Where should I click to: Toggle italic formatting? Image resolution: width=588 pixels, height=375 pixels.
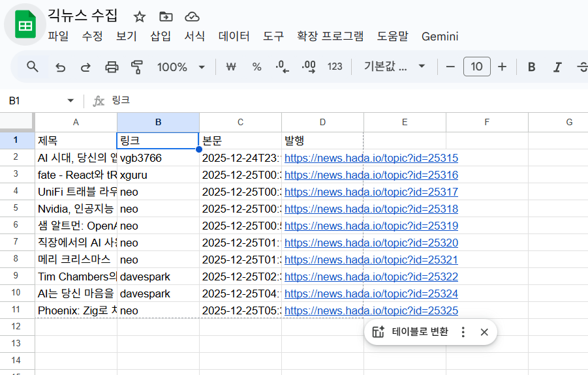coord(557,67)
